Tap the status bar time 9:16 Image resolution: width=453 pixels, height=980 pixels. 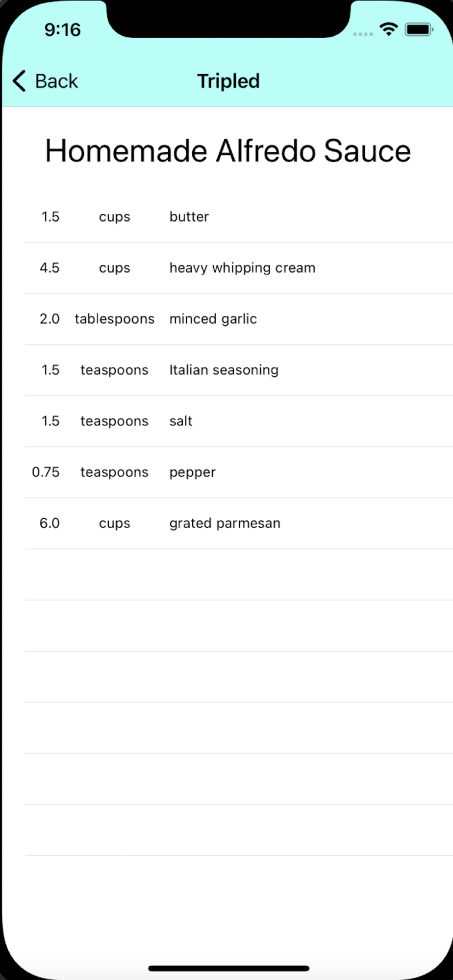[62, 30]
